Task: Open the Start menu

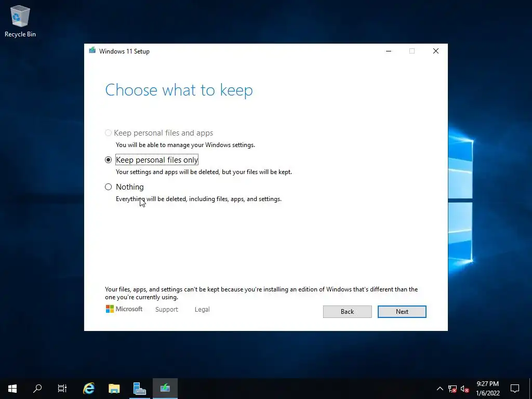Action: 12,388
